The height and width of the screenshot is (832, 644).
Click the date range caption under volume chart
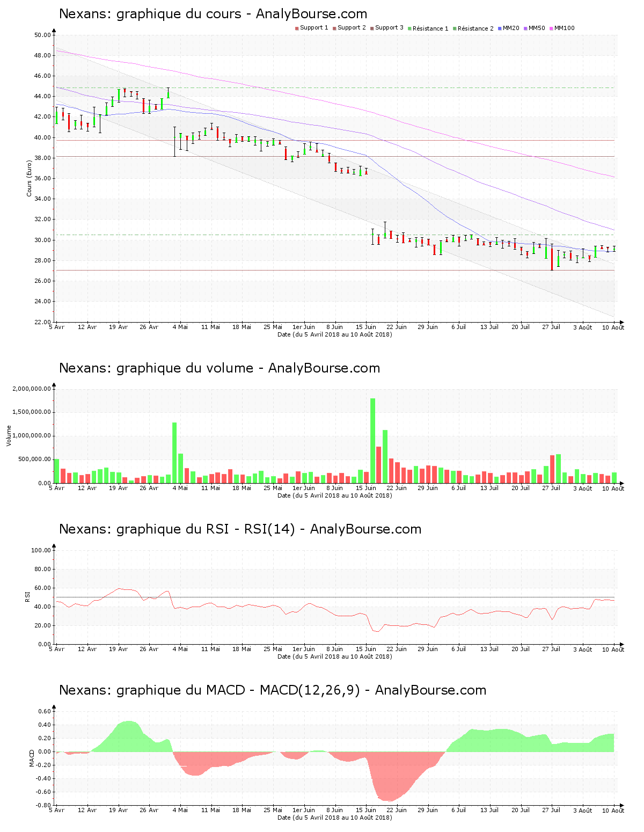coord(335,495)
